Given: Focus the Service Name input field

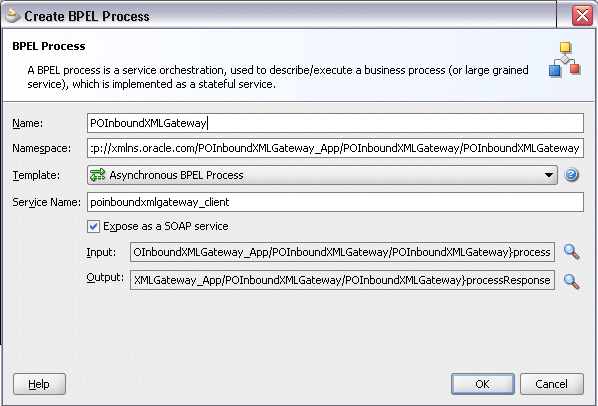Looking at the screenshot, I should (335, 202).
